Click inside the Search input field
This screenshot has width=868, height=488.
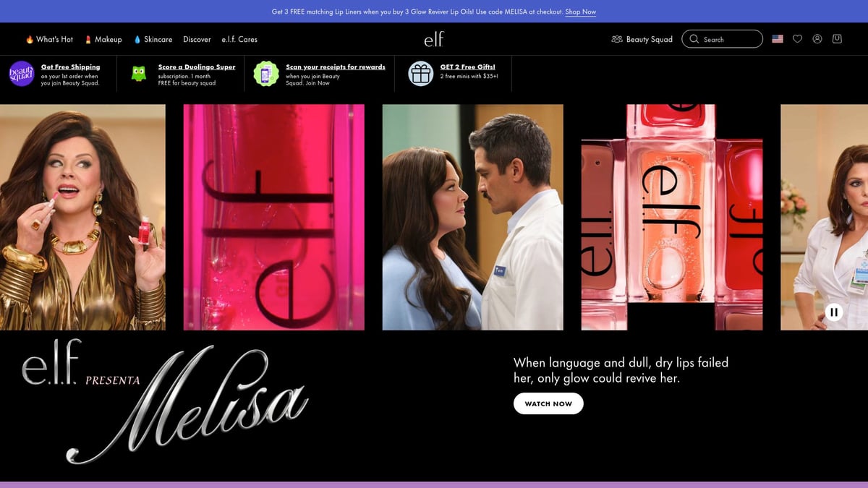723,38
